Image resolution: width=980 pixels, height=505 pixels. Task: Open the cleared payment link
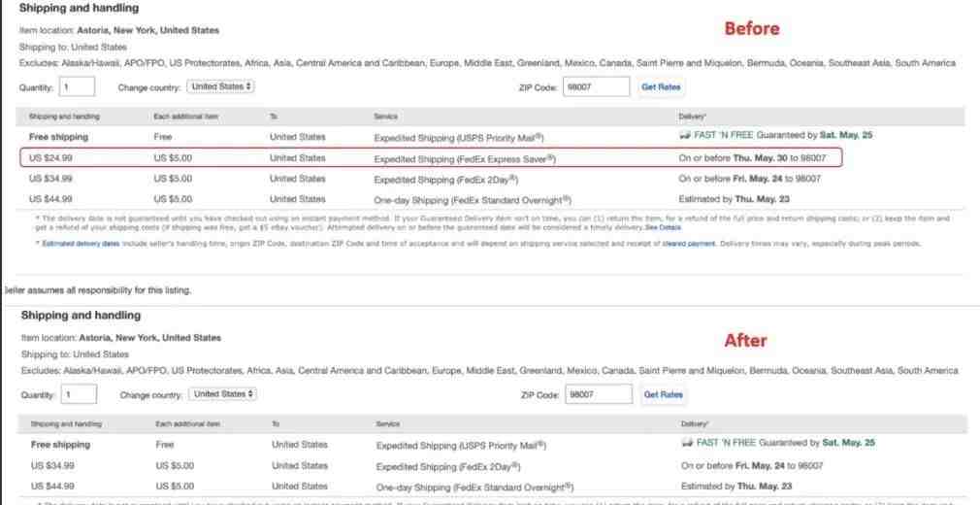click(x=689, y=244)
